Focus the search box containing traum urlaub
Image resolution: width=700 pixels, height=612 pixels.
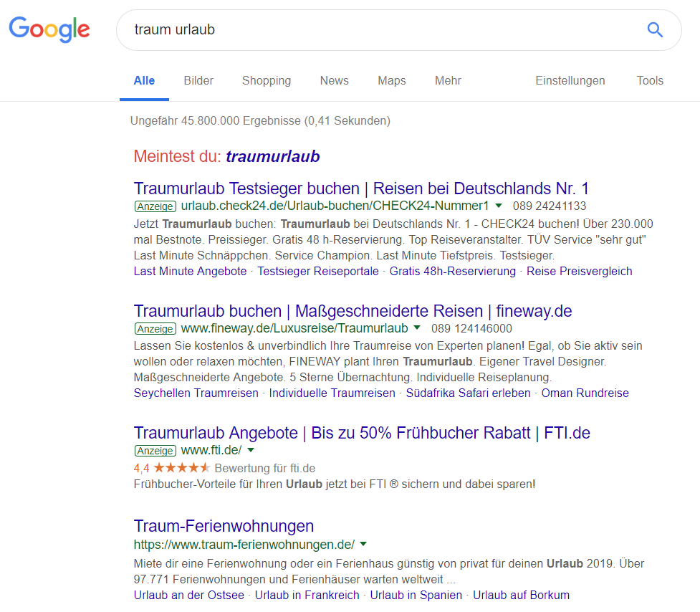click(x=398, y=30)
